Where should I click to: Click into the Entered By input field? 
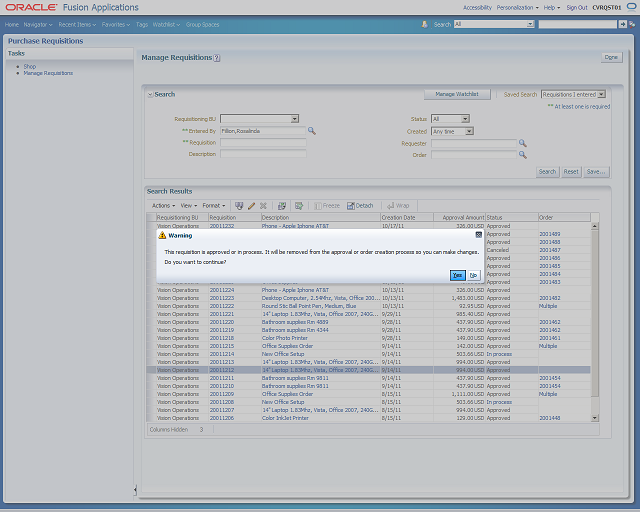(x=263, y=131)
